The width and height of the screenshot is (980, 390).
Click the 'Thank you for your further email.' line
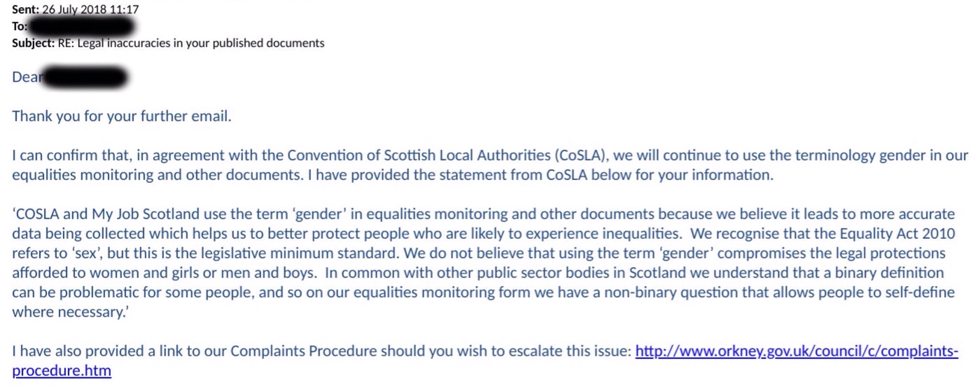click(x=122, y=116)
